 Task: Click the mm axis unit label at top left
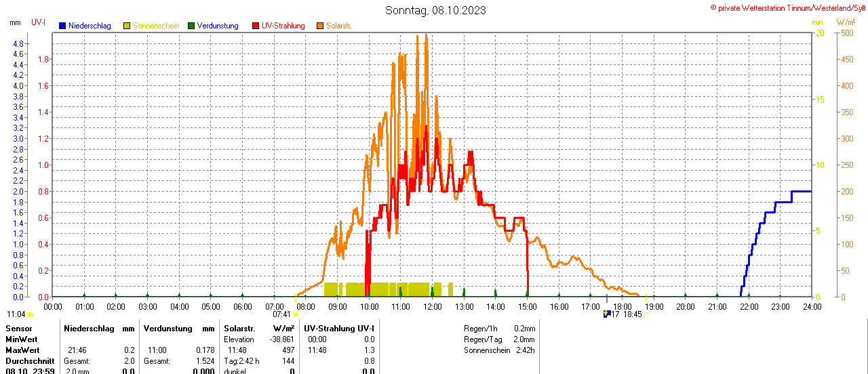coord(15,22)
